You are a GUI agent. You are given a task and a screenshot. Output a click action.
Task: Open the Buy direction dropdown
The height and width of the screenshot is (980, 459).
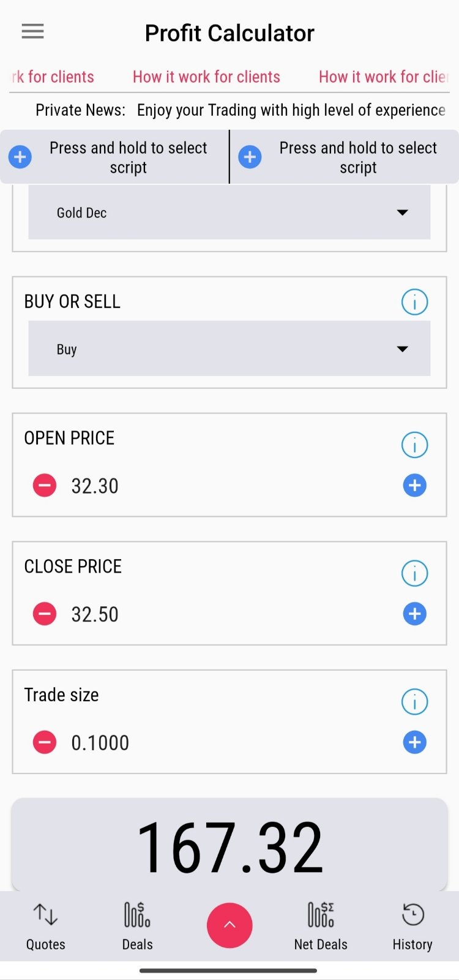229,349
